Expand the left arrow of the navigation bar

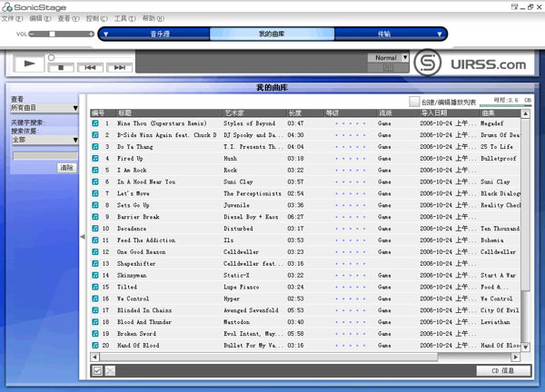[106, 34]
